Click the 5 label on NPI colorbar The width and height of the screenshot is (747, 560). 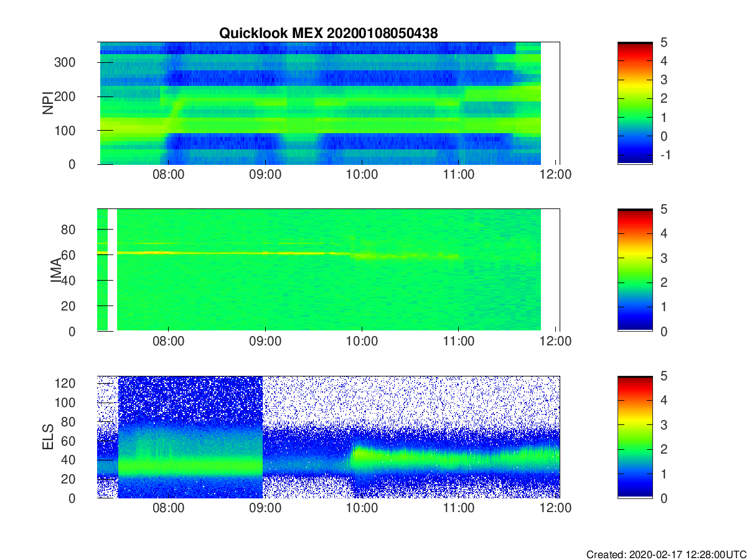tap(663, 42)
